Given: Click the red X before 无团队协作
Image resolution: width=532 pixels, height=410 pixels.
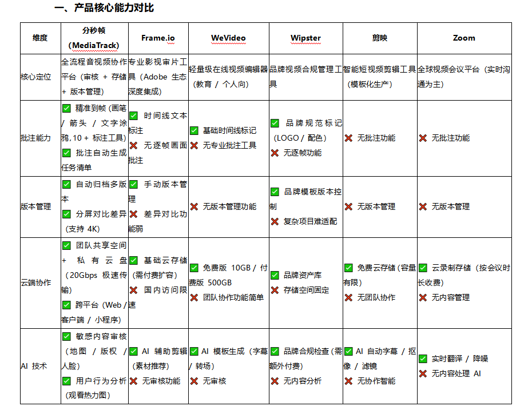Looking at the screenshot, I should click(x=348, y=297).
